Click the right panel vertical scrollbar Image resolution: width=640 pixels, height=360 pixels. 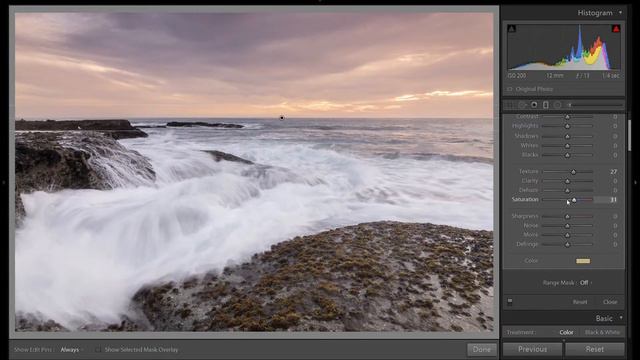629,135
